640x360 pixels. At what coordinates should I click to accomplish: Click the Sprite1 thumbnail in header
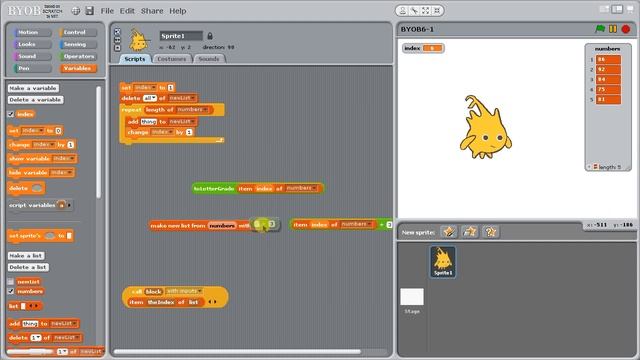138,40
